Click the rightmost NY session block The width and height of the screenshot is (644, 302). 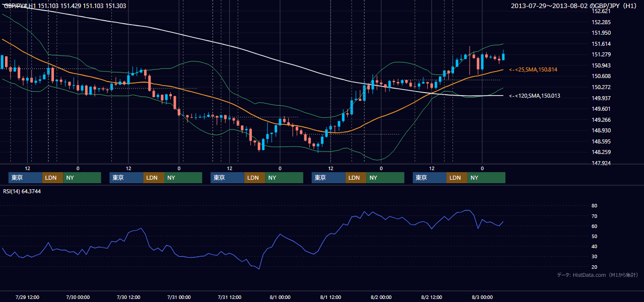(x=486, y=178)
